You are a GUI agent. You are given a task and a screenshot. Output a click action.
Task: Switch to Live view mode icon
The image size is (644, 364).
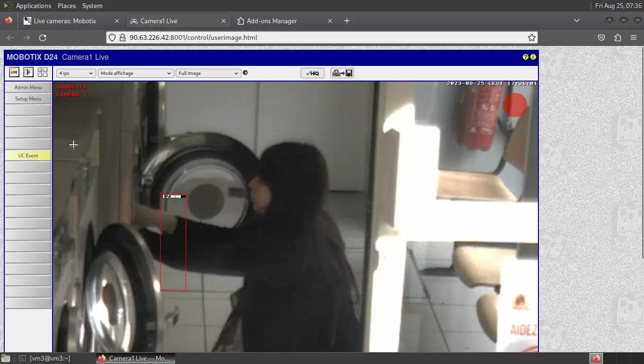click(x=14, y=73)
